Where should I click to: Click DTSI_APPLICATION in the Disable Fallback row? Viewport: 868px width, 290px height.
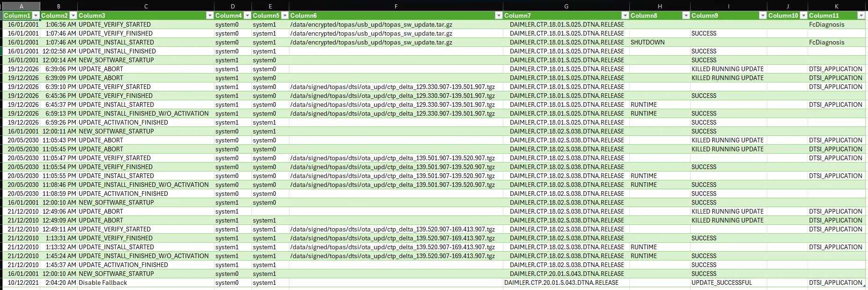click(837, 283)
